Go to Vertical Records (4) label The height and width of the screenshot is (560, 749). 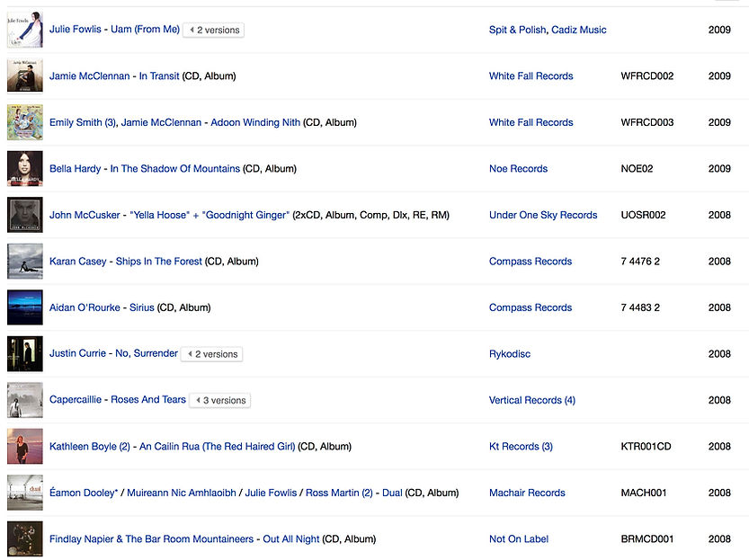tap(532, 400)
